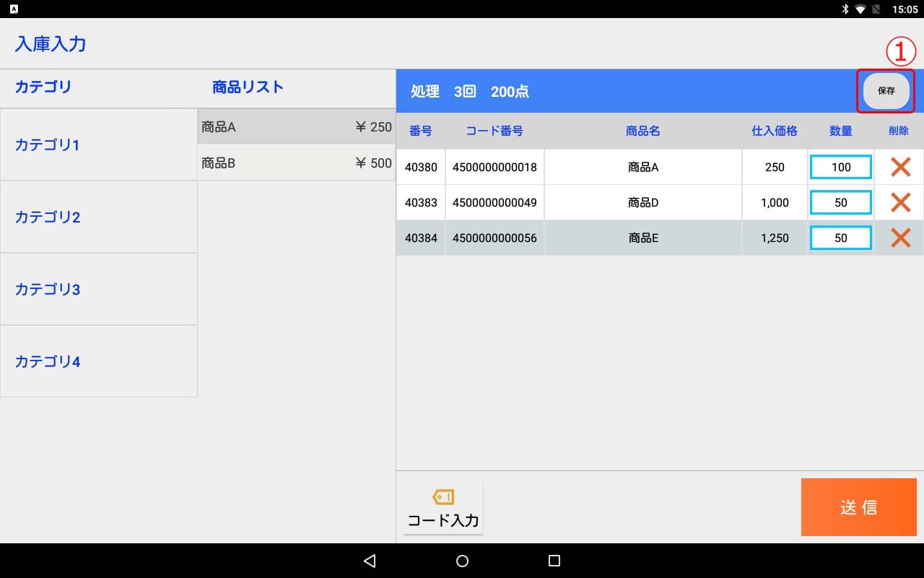Viewport: 924px width, 578px height.
Task: Choose カテゴリ3
Action: (99, 289)
